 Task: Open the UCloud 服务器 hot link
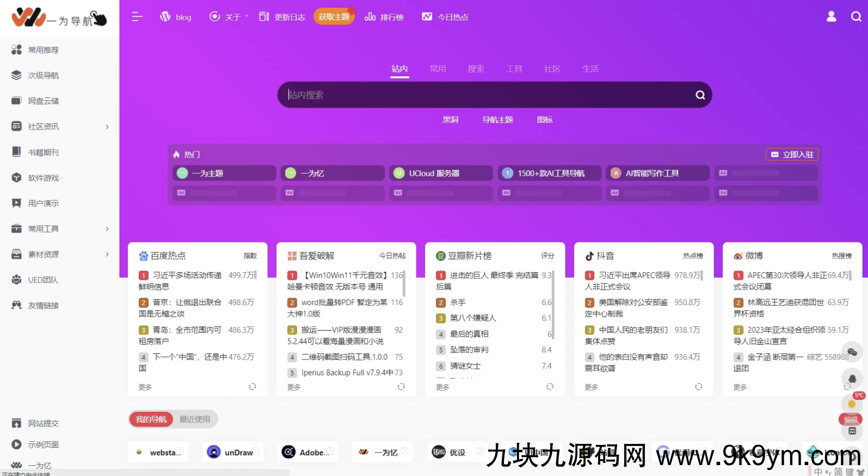tap(441, 173)
